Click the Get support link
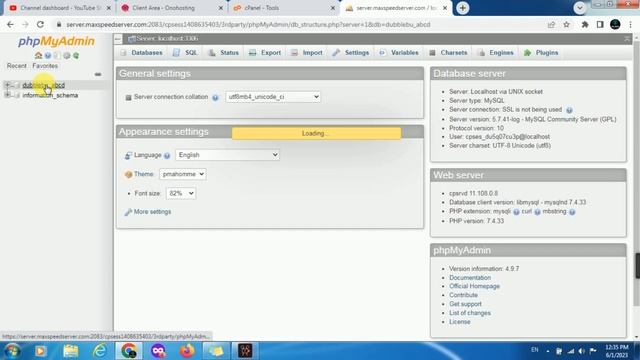The image size is (640, 360). pos(465,304)
